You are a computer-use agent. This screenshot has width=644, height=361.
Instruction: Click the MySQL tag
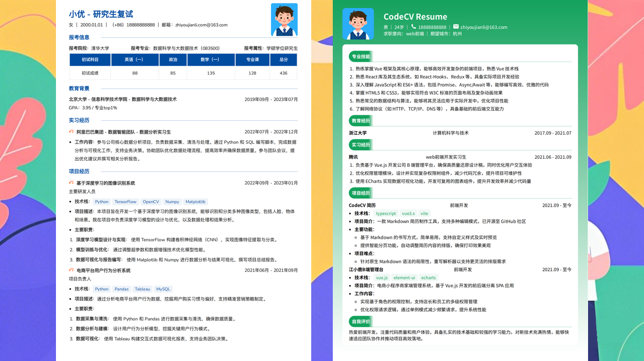pyautogui.click(x=163, y=289)
